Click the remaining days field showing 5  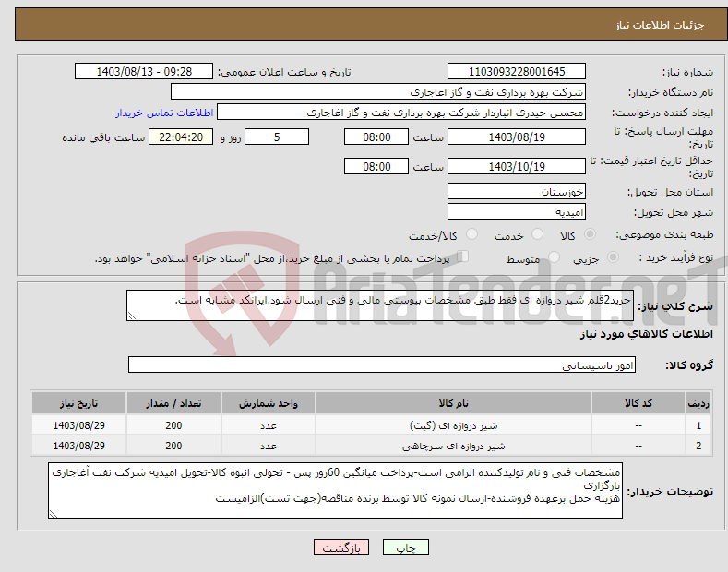[x=277, y=137]
